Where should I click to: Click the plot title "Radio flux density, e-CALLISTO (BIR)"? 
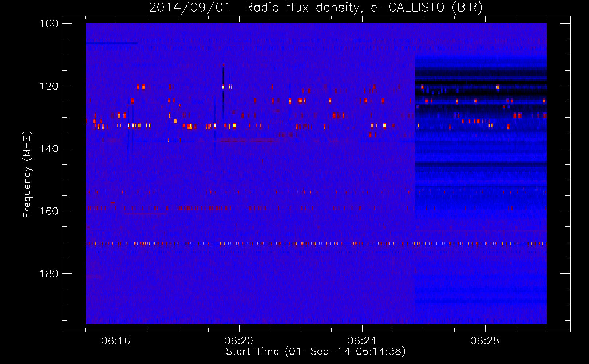click(364, 8)
